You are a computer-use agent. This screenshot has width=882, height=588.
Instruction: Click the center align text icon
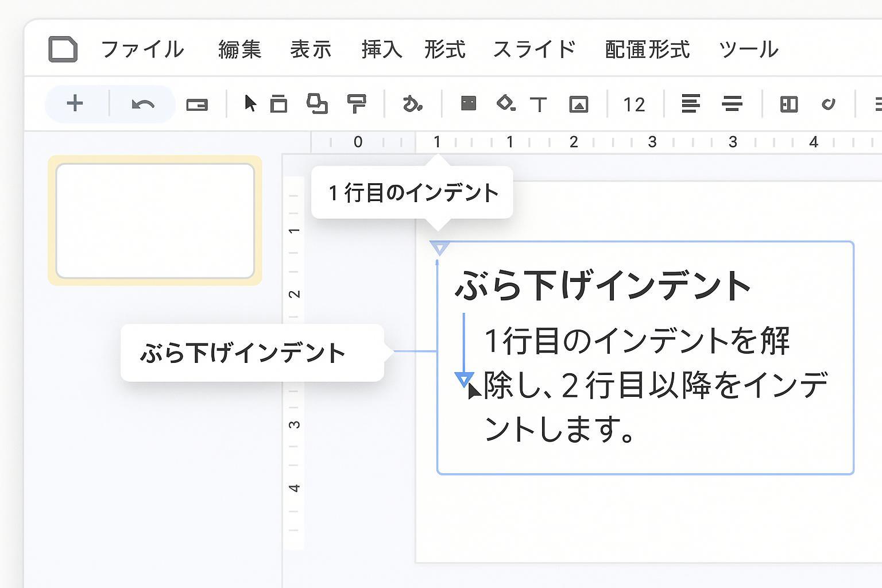tap(732, 104)
